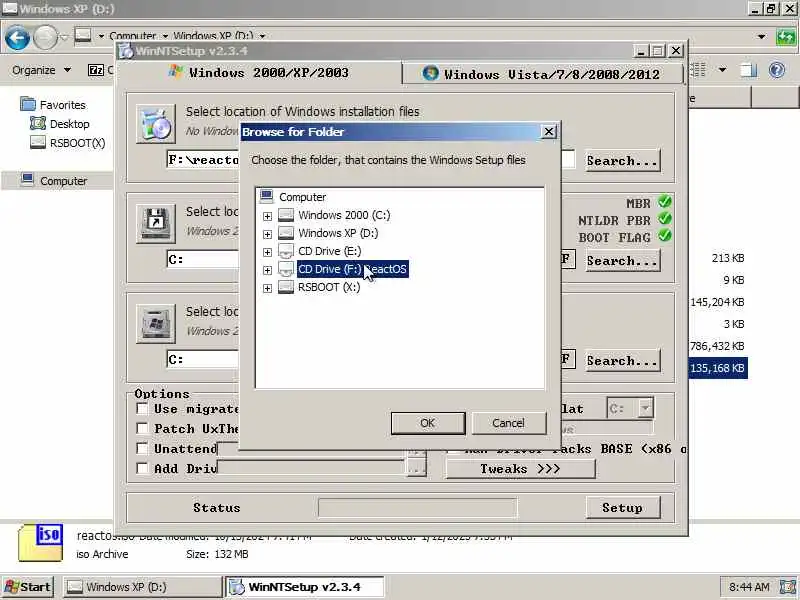
Task: Click OK in Browse for Folder
Action: [428, 423]
